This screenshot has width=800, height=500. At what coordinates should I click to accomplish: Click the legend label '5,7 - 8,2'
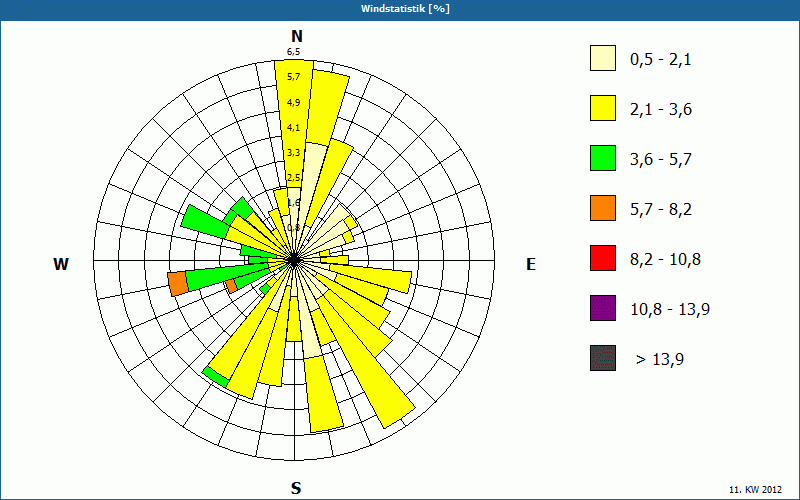pyautogui.click(x=661, y=210)
